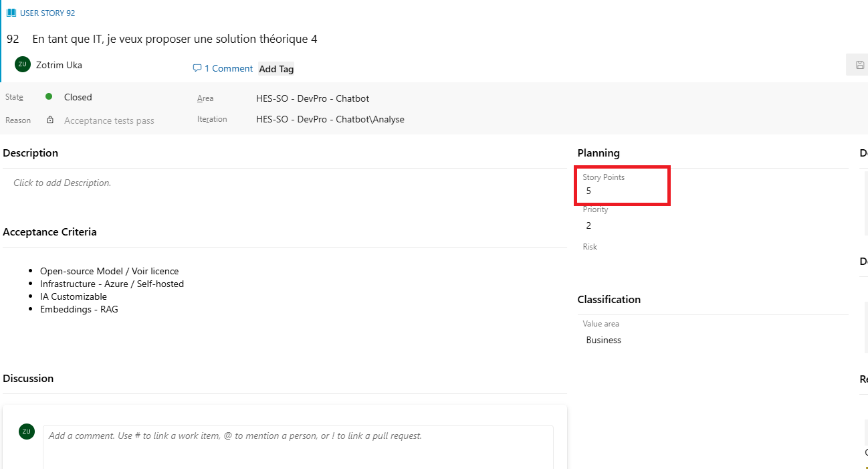The height and width of the screenshot is (469, 868).
Task: Click the Story Points field
Action: [x=622, y=191]
